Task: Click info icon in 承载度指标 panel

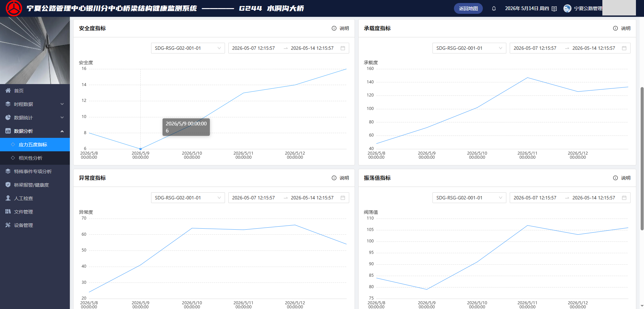Action: 615,28
